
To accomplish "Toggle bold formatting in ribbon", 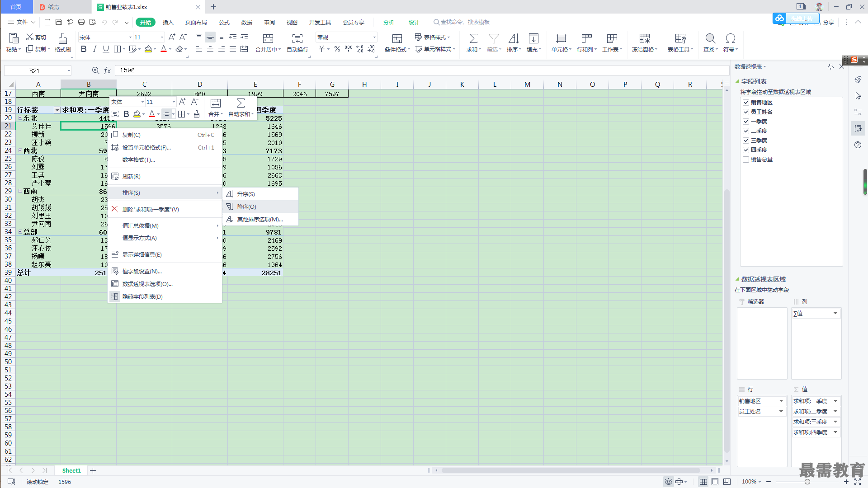I will click(84, 49).
